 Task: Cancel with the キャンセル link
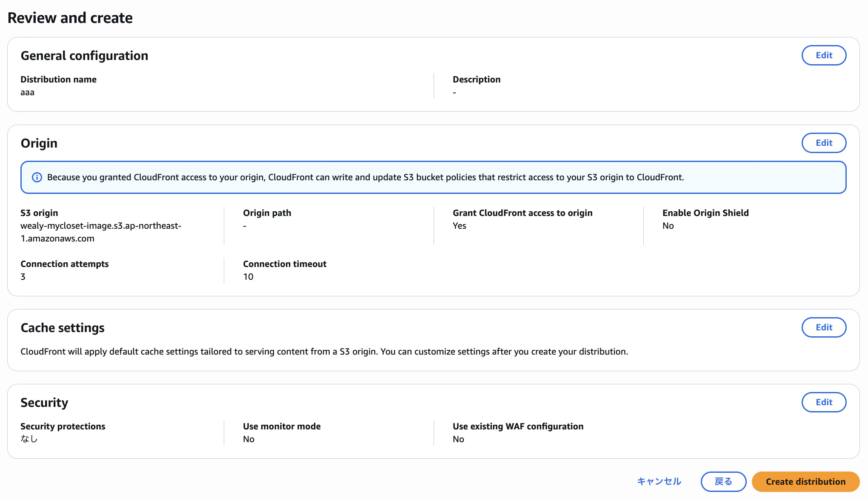(x=659, y=482)
